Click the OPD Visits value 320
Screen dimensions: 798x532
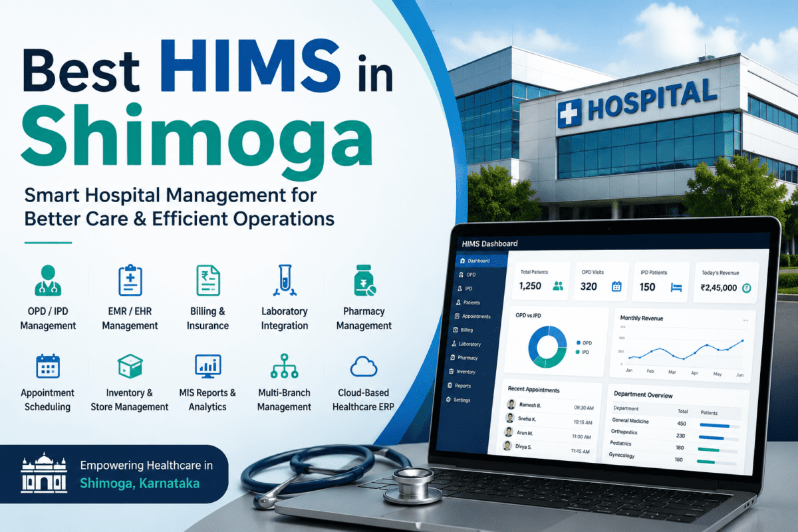(589, 287)
